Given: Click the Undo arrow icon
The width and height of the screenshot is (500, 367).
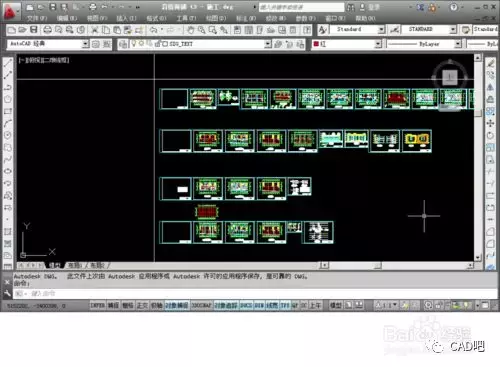Looking at the screenshot, I should (x=153, y=30).
